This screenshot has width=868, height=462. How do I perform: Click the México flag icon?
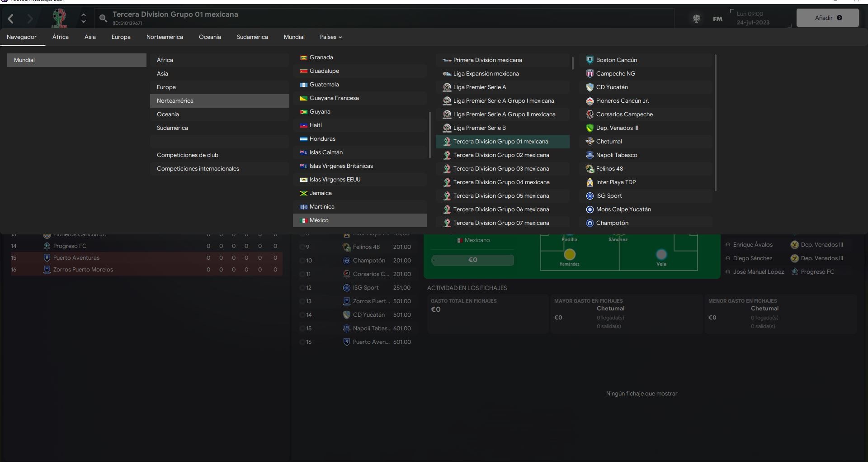[304, 220]
